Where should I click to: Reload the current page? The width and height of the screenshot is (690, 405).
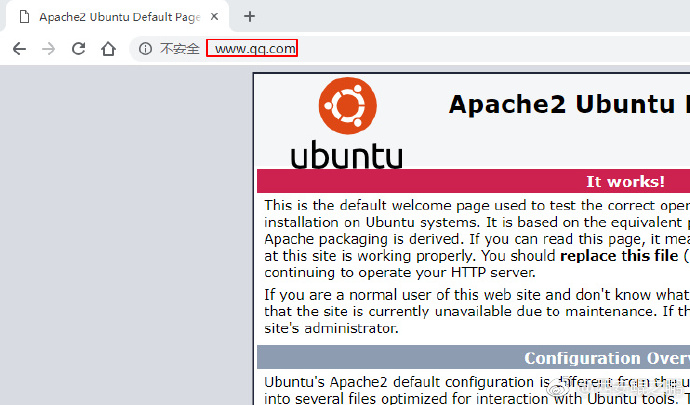[78, 48]
